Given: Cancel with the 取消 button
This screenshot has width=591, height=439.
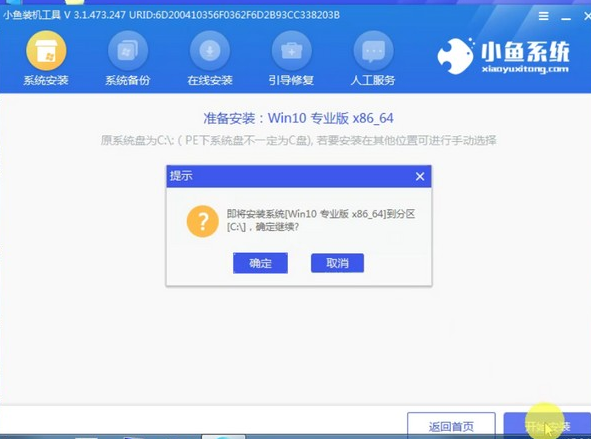Looking at the screenshot, I should [x=337, y=263].
